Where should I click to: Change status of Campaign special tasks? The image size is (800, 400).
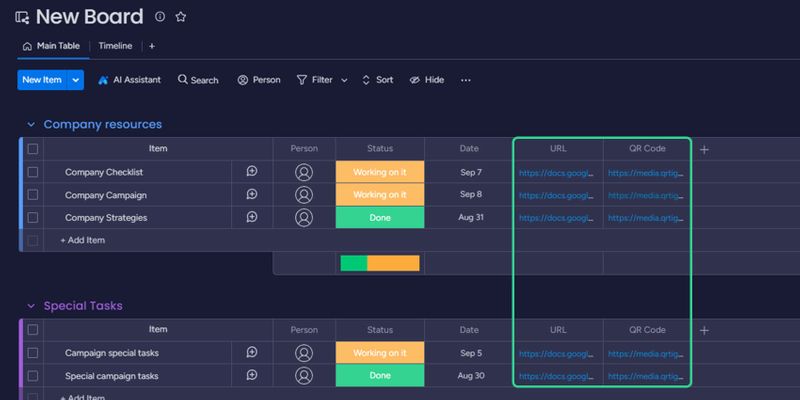(x=380, y=353)
